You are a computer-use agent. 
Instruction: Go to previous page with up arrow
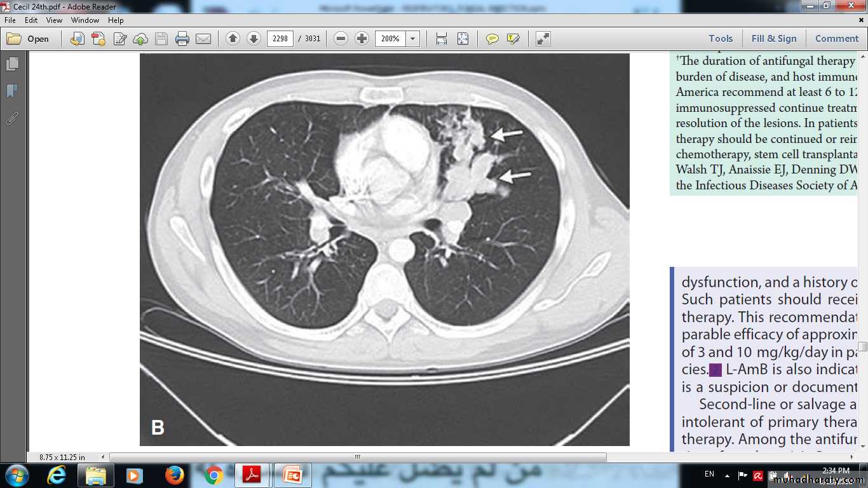tap(233, 39)
